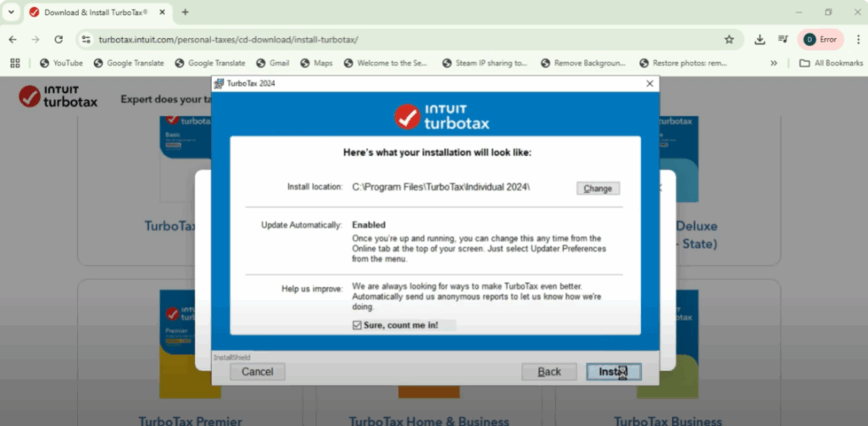868x426 pixels.
Task: Click TurboTax Home & Business label on webpage
Action: tap(428, 421)
